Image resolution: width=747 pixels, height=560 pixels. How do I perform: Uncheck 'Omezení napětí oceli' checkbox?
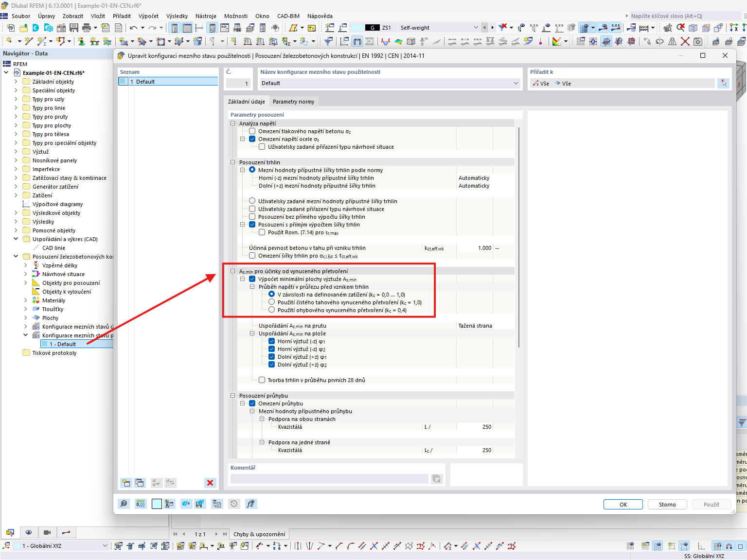pos(252,139)
